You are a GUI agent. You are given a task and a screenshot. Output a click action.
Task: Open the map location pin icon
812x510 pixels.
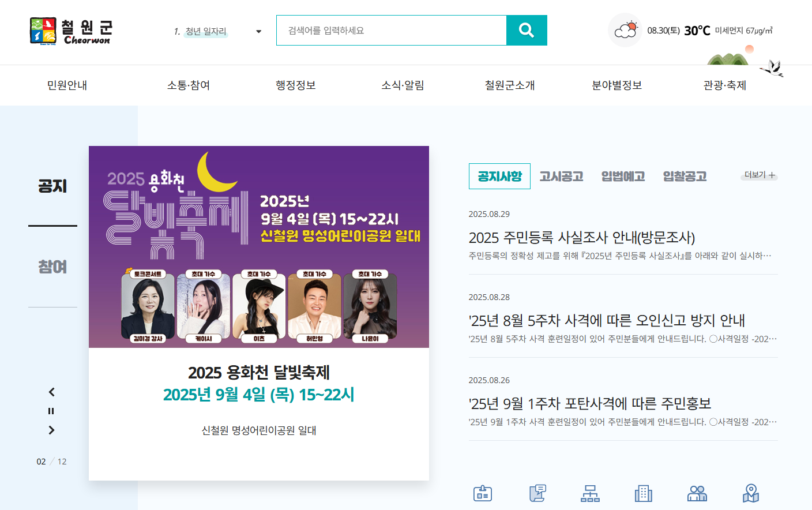click(x=750, y=493)
